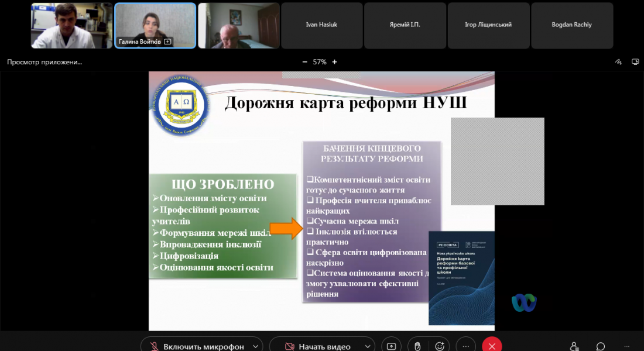Screen dimensions: 644x351
Task: Select Ivan Hasiuk participant tile
Action: [x=321, y=25]
